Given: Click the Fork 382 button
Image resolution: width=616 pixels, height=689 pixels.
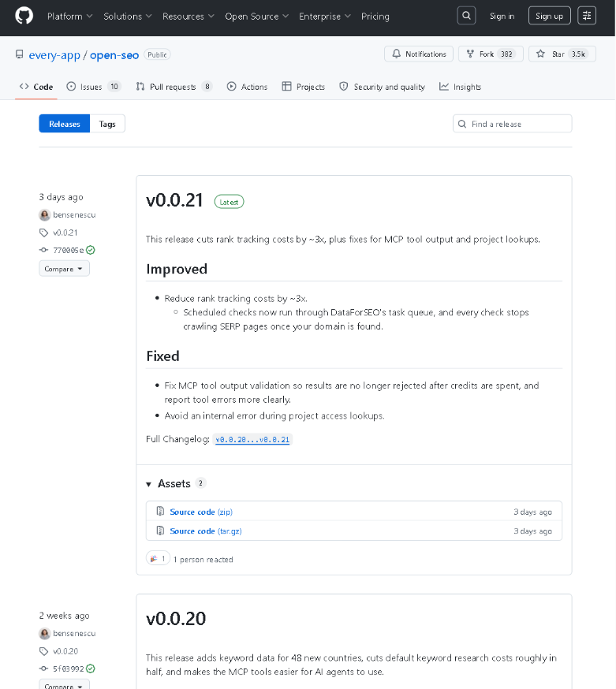Looking at the screenshot, I should pos(491,54).
